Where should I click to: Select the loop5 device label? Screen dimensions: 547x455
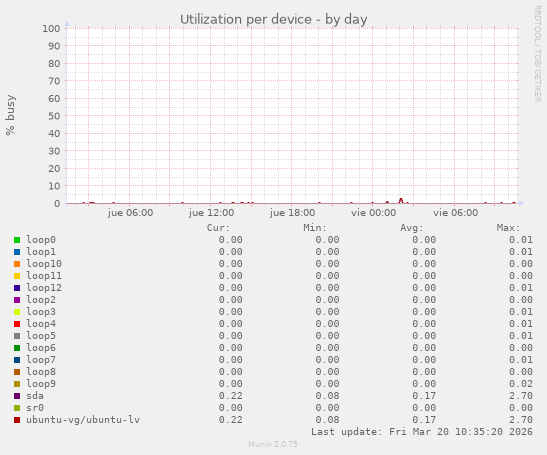click(41, 336)
